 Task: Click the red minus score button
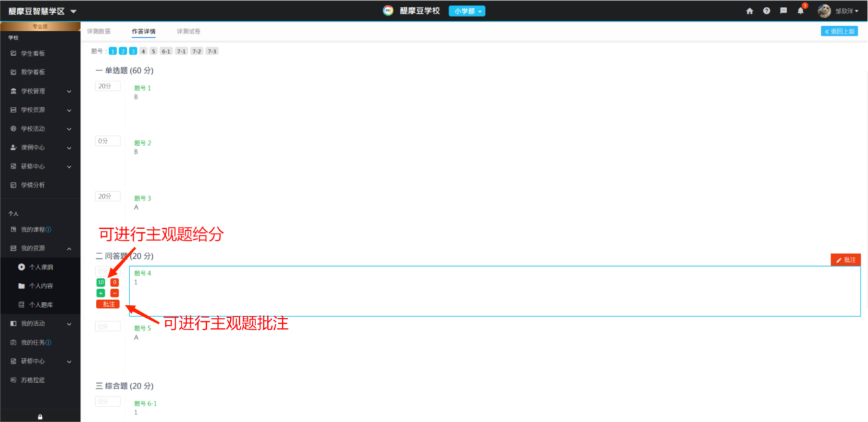pyautogui.click(x=114, y=293)
